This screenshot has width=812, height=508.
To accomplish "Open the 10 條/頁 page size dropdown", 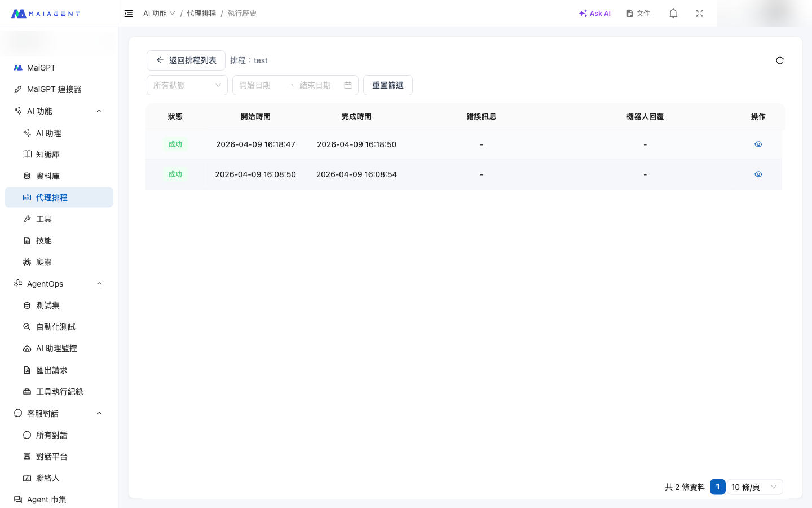I will pos(755,487).
